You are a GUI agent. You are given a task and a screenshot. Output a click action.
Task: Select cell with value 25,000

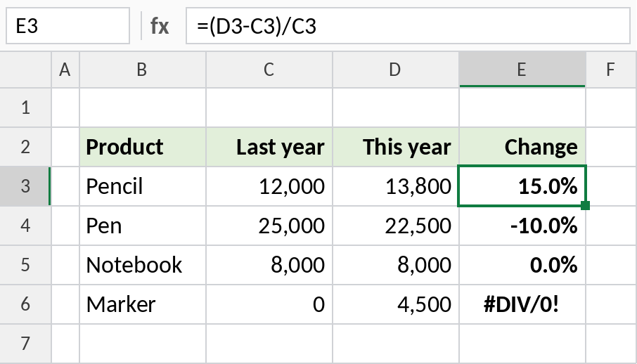[269, 226]
